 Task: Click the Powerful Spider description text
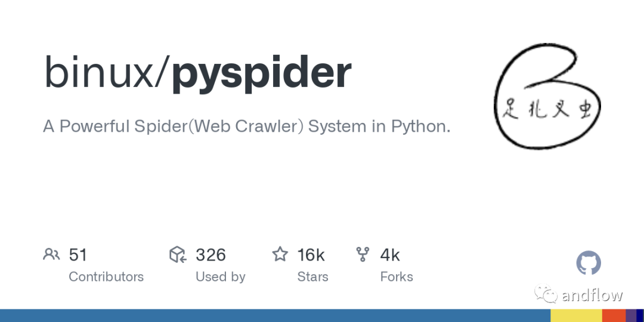click(x=246, y=126)
